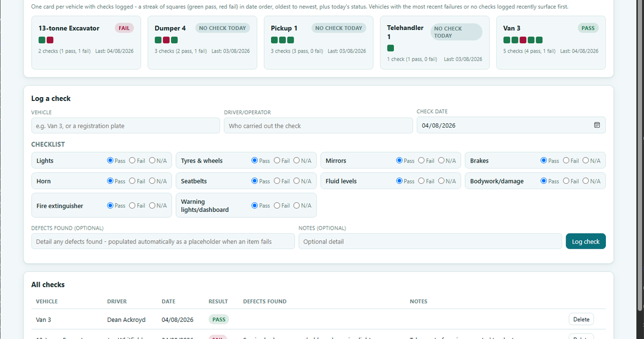Focus the Notes optional text field

[430, 241]
